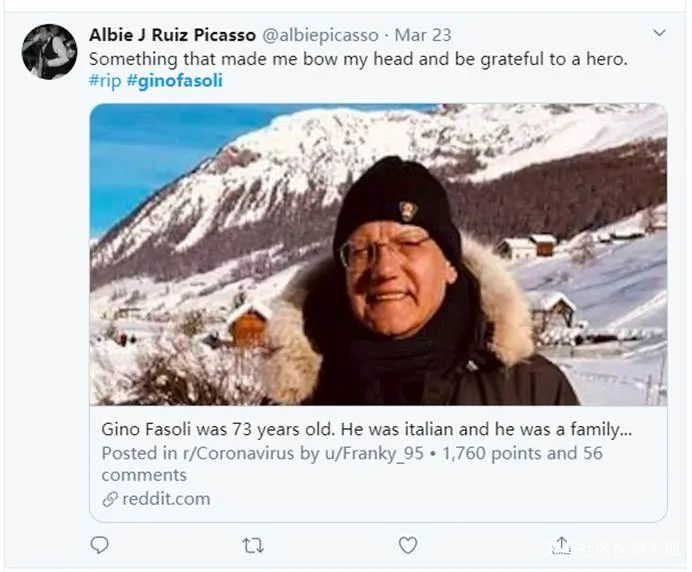
Task: Click the reply speech bubble icon
Action: 99,545
